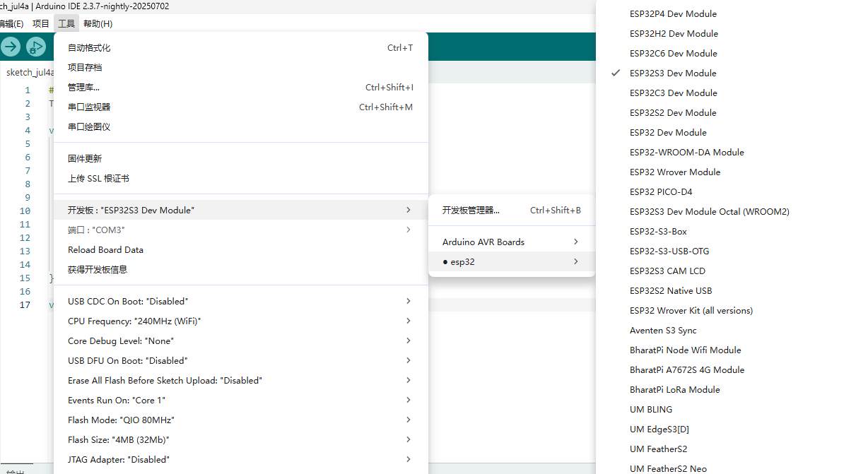Choose BharatPi LoRa Module
The image size is (868, 474).
[x=732, y=390]
